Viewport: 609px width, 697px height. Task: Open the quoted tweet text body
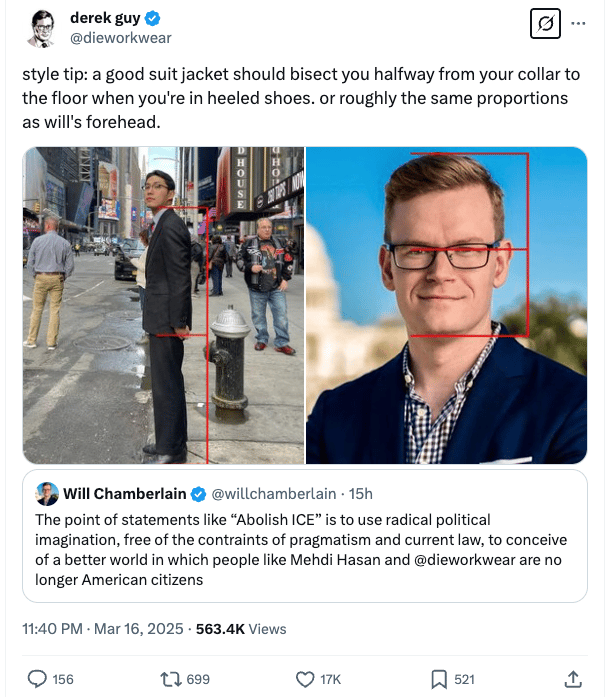click(x=301, y=550)
